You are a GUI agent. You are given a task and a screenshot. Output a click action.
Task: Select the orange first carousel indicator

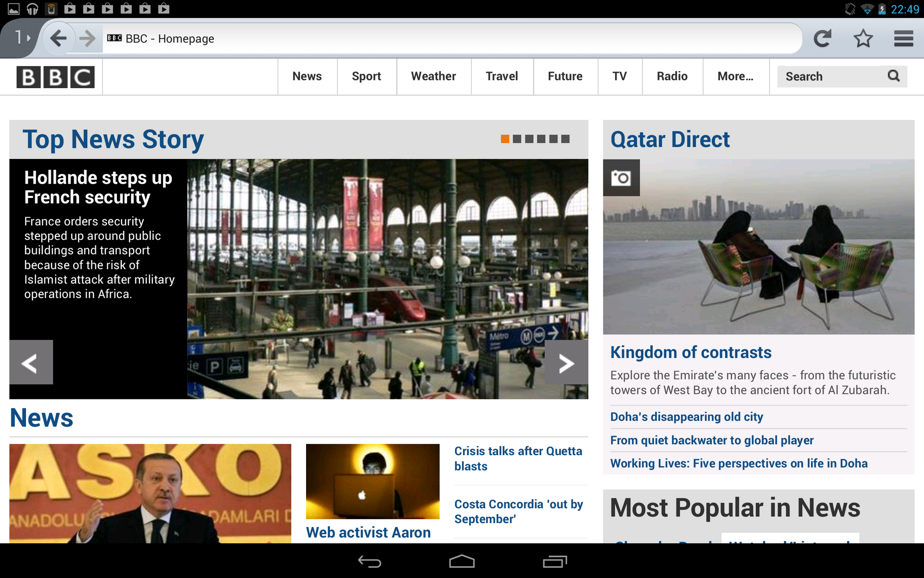tap(505, 139)
